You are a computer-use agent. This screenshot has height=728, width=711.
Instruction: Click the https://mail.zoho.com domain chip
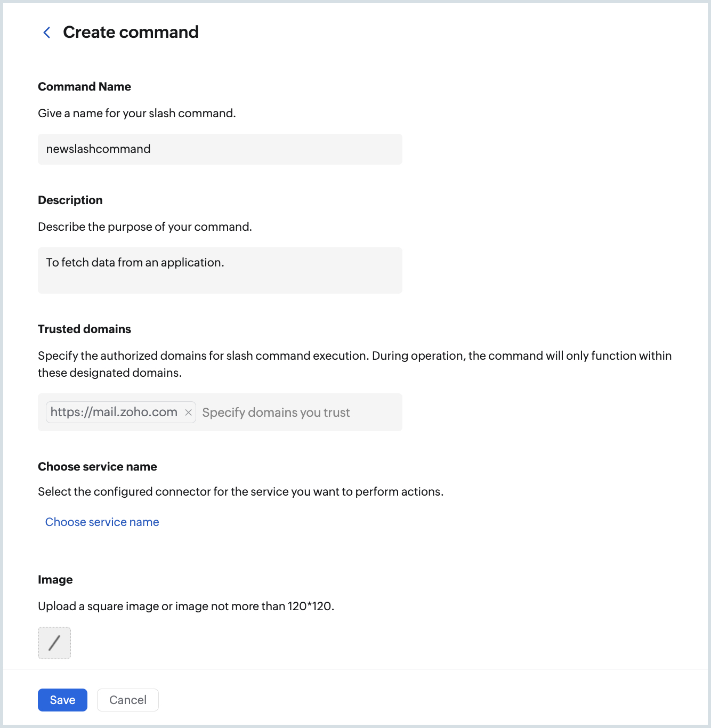113,411
